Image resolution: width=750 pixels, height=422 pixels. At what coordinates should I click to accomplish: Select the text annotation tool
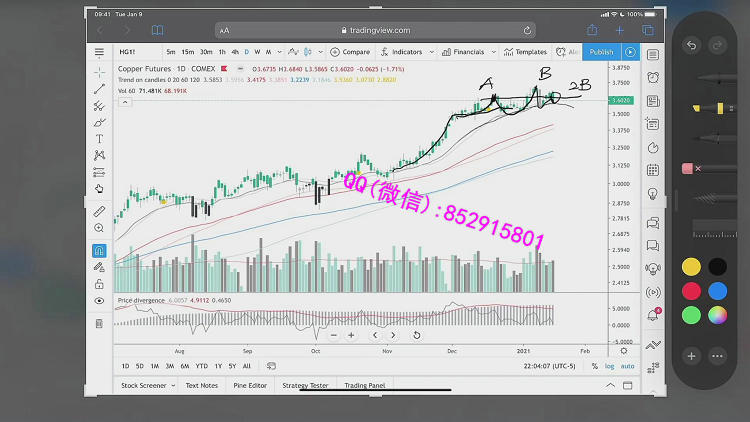pyautogui.click(x=99, y=138)
